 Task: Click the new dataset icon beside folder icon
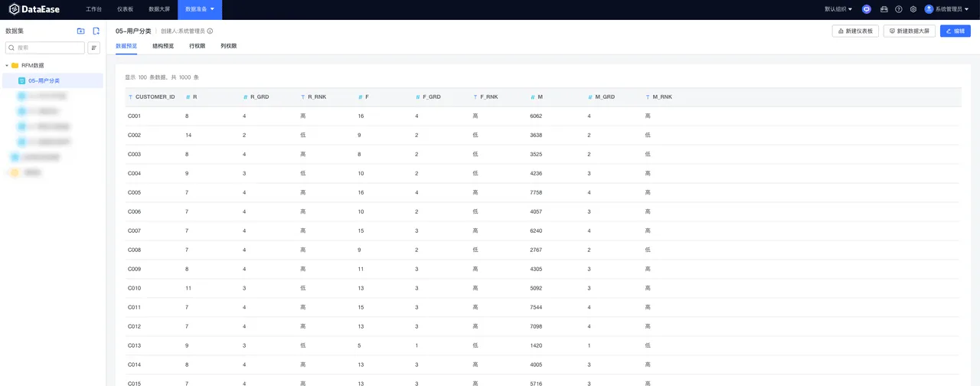[x=96, y=31]
